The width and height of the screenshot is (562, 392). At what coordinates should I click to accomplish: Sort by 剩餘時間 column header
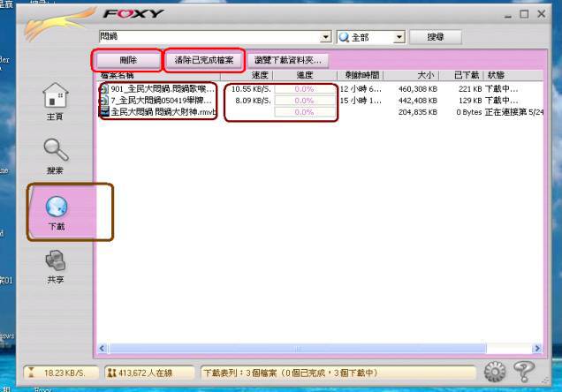(x=361, y=75)
